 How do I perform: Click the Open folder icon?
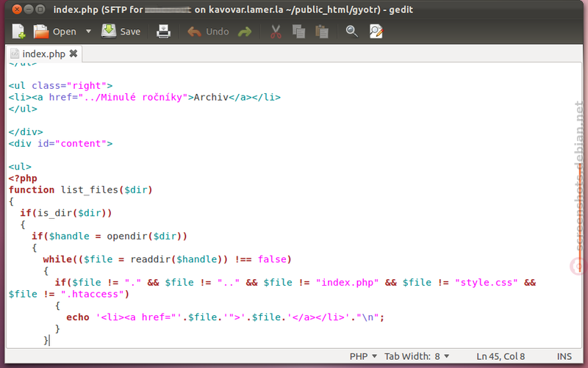[41, 32]
